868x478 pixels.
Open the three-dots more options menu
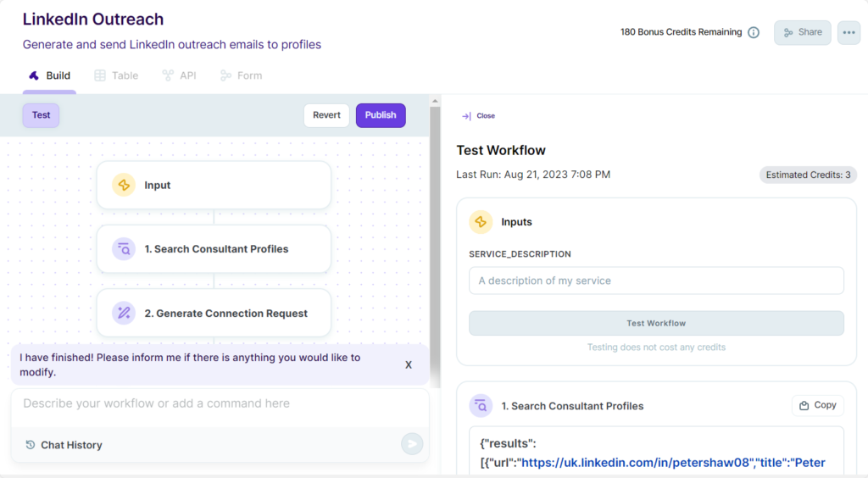[x=849, y=33]
